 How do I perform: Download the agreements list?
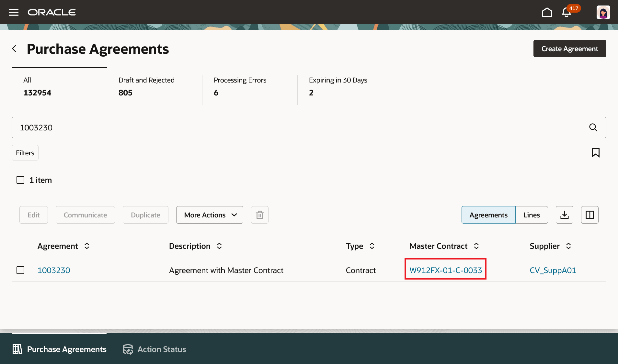tap(564, 215)
